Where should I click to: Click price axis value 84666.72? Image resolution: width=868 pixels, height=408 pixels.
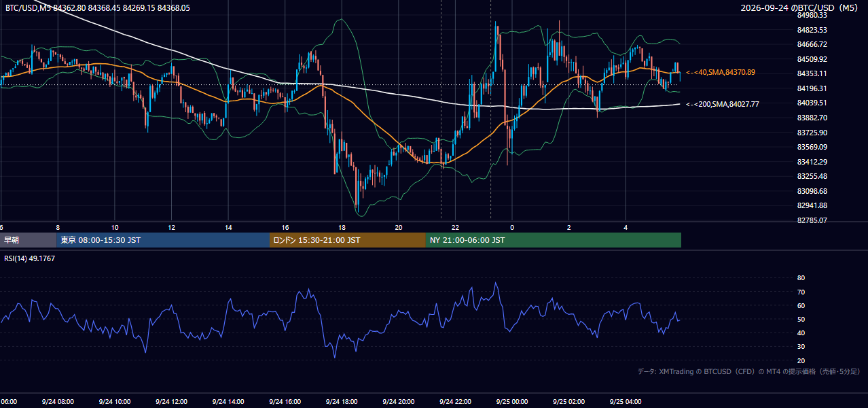coord(812,44)
